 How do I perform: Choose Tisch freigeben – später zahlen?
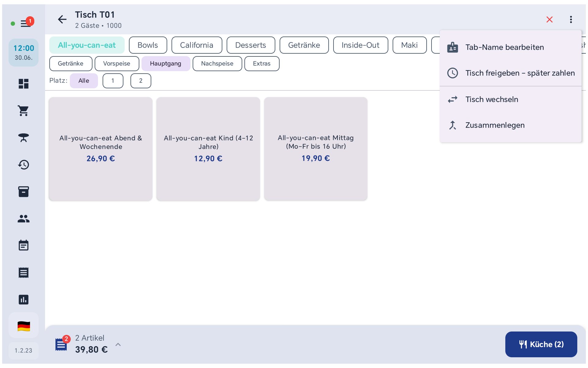(511, 73)
